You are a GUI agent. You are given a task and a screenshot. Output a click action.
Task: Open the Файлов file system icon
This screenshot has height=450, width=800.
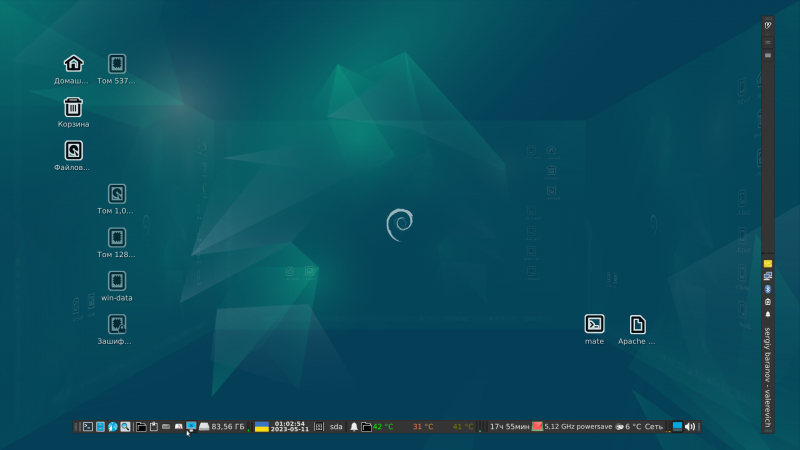pos(73,151)
